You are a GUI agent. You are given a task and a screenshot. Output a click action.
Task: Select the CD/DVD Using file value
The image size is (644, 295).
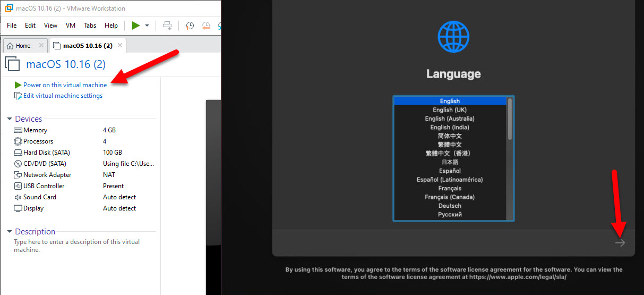click(x=129, y=164)
